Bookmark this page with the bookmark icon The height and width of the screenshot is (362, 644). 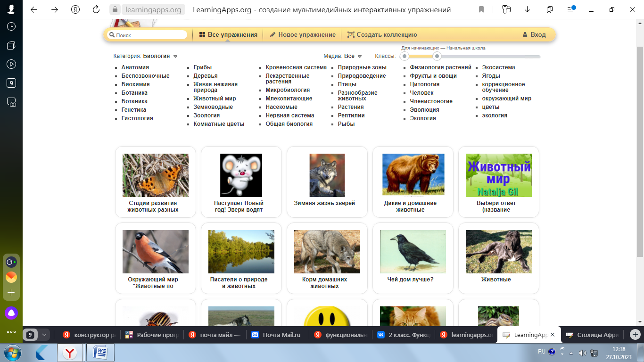(481, 9)
